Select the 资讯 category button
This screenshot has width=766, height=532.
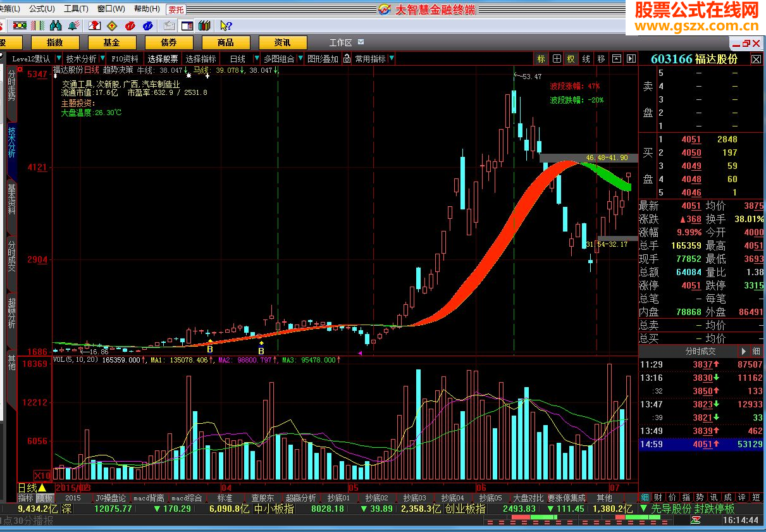tap(283, 42)
